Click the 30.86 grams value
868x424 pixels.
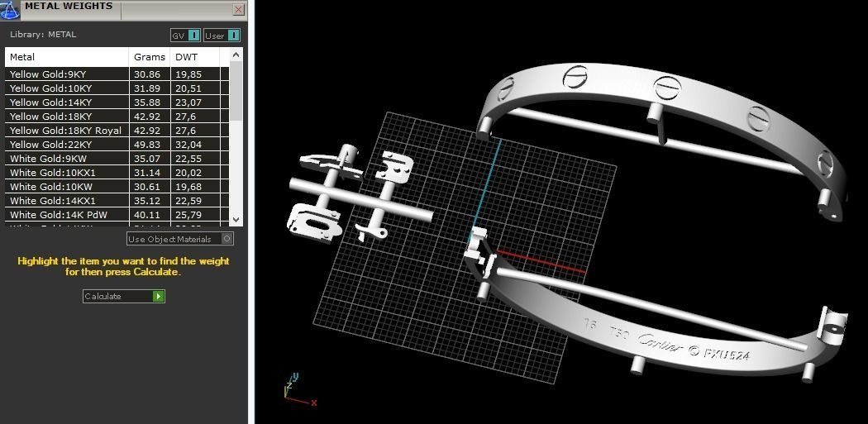point(145,74)
